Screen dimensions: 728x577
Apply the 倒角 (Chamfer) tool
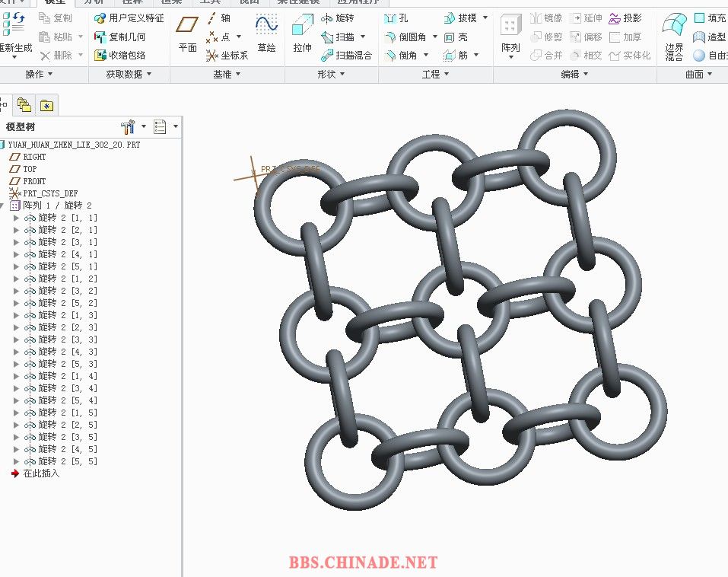point(401,56)
